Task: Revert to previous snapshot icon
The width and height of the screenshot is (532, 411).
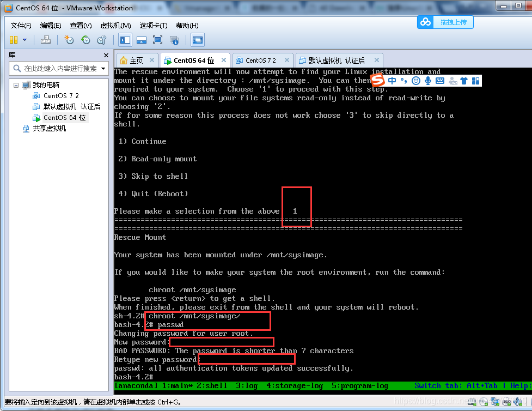Action: coord(85,40)
